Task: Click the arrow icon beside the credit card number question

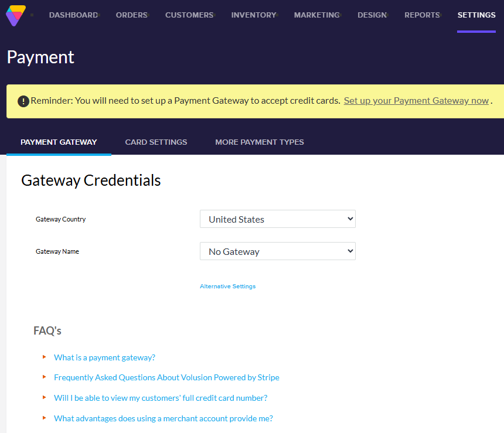Action: pyautogui.click(x=44, y=398)
